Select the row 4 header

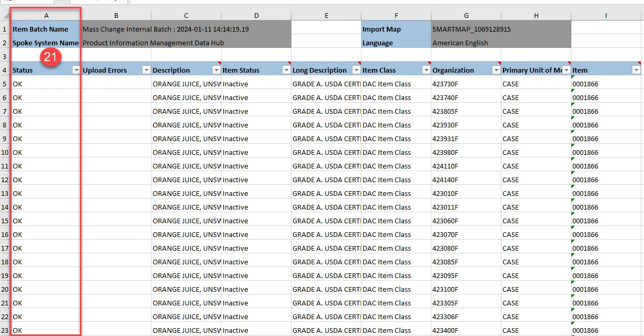pos(5,70)
